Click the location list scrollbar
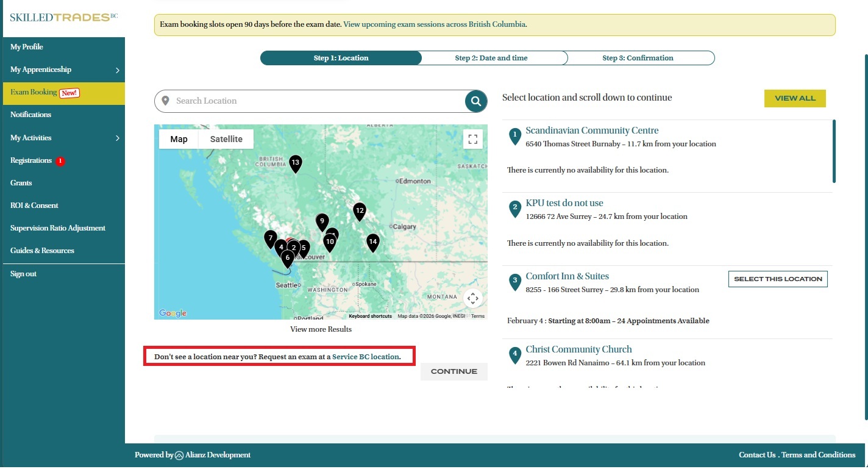Screen dimensions: 868x469 (834, 151)
